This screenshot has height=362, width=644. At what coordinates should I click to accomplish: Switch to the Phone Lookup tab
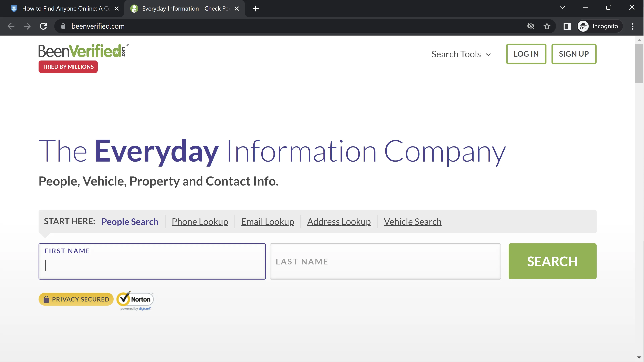[200, 222]
